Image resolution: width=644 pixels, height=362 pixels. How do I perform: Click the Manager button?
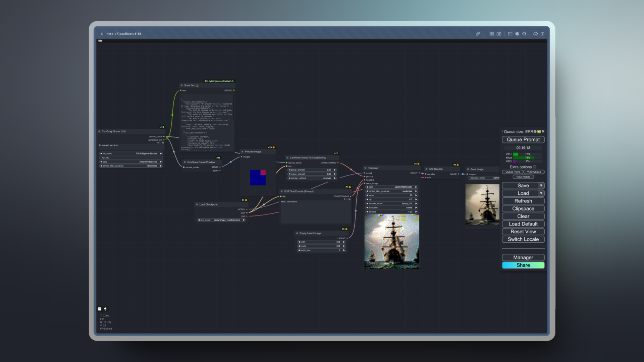click(x=523, y=257)
